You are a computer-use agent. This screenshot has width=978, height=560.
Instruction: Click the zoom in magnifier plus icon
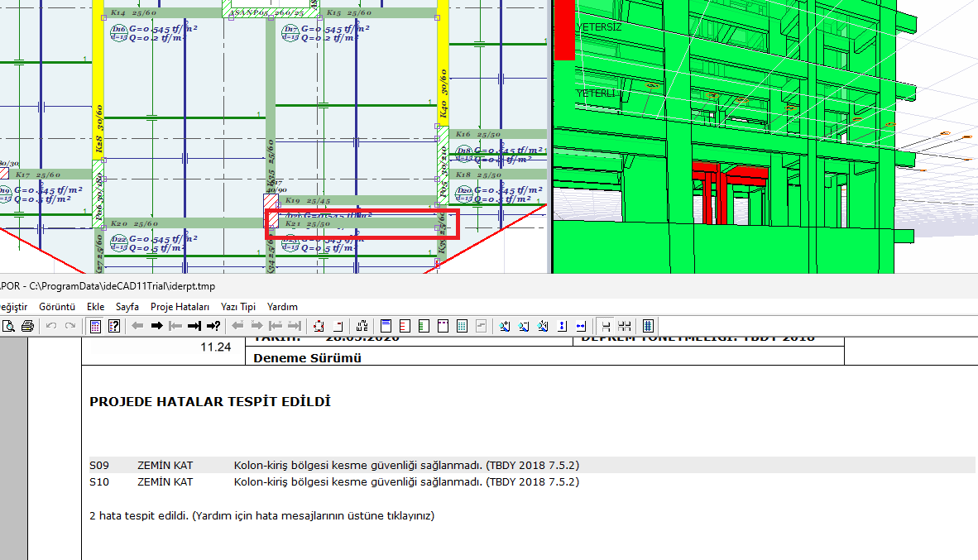505,326
